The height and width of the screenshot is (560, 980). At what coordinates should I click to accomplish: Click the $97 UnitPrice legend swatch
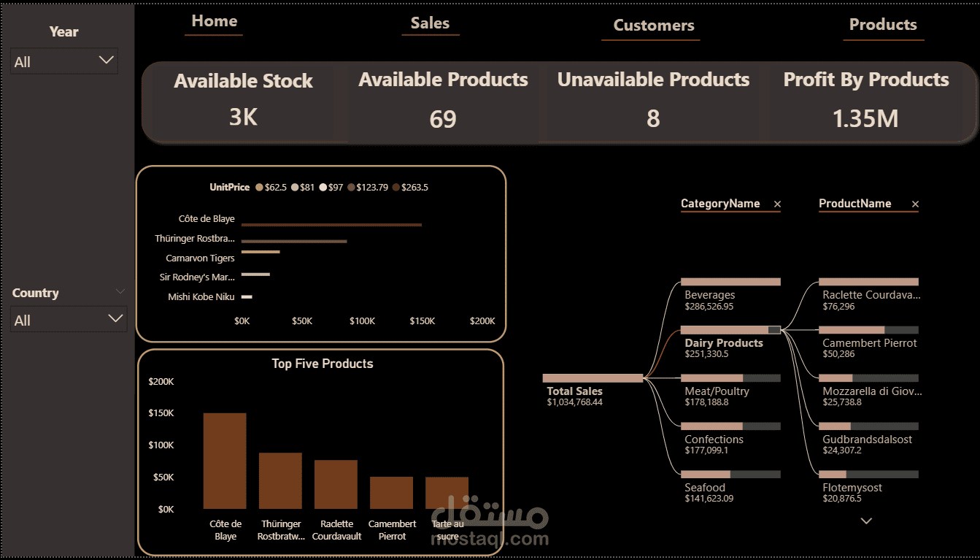(323, 188)
